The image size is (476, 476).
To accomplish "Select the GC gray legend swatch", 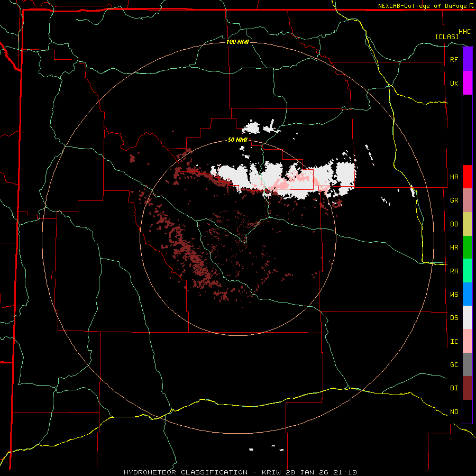I will pos(467,364).
